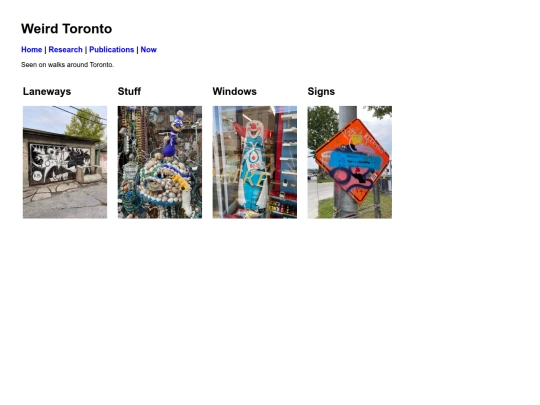540x405 pixels.
Task: Select the Signs section heading
Action: (321, 91)
